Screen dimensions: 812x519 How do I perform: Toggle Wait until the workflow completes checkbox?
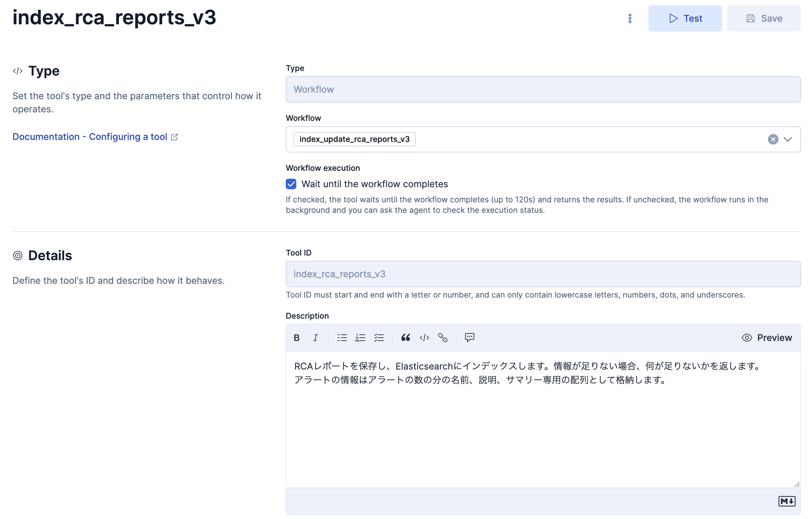click(x=291, y=184)
